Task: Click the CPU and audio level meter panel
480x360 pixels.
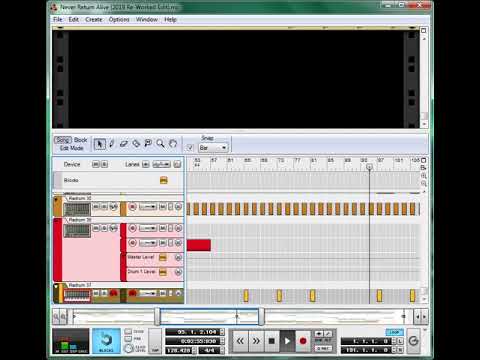Action: [71, 341]
